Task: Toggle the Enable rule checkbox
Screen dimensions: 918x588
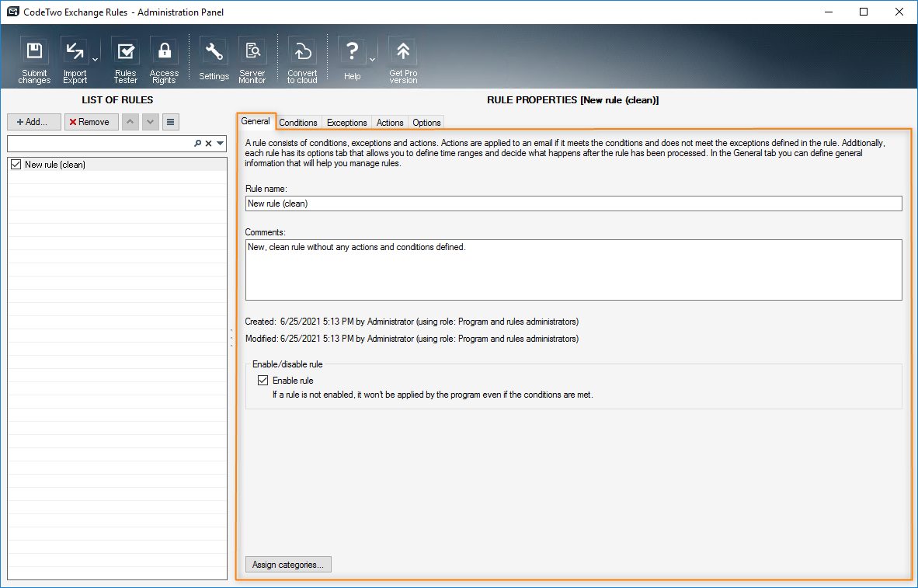Action: [263, 380]
